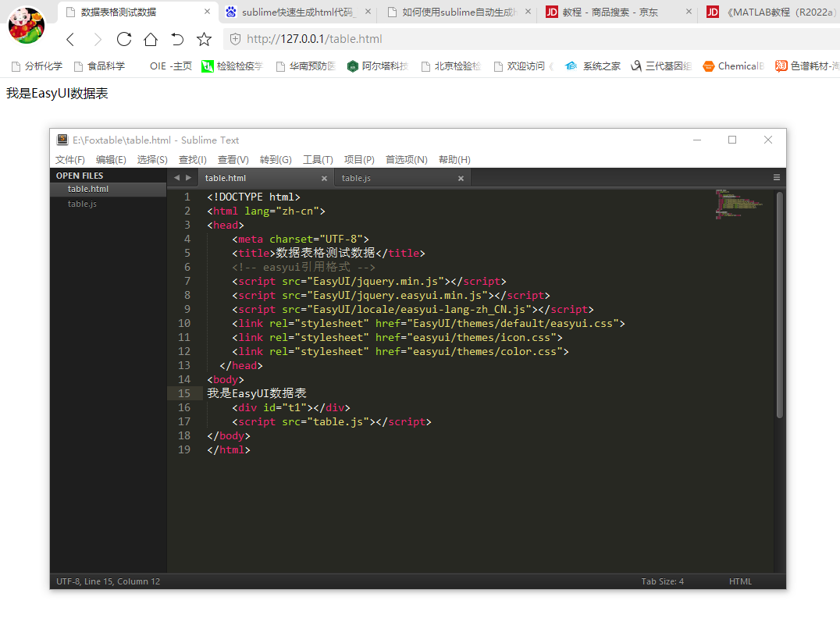Bookmark this page with the star icon

tap(204, 39)
